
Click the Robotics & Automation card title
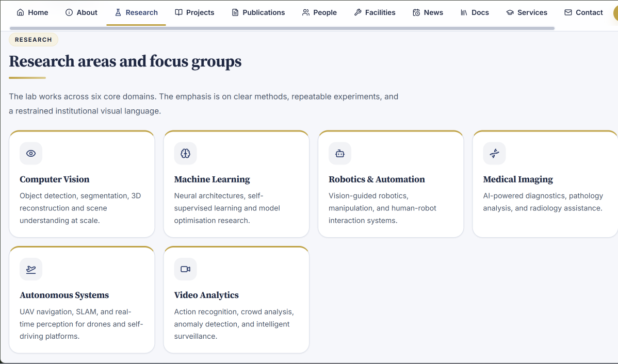coord(377,179)
